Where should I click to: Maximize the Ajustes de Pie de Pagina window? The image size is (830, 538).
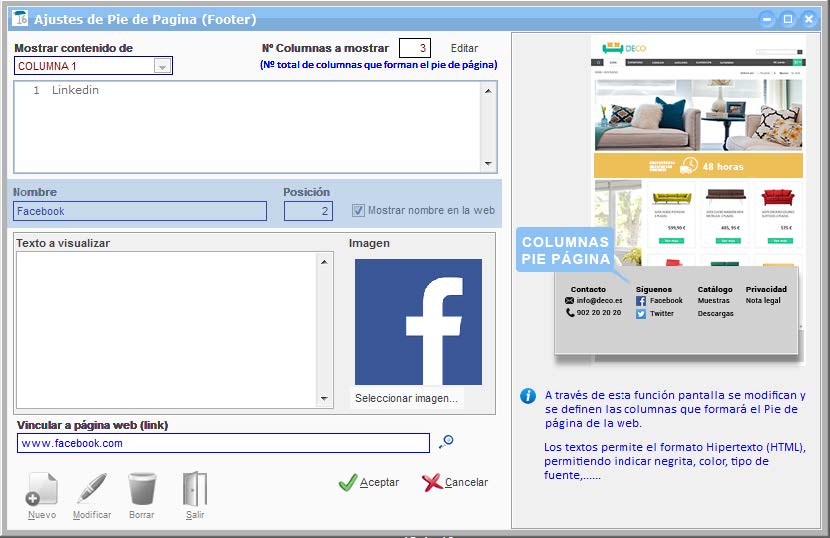point(788,20)
